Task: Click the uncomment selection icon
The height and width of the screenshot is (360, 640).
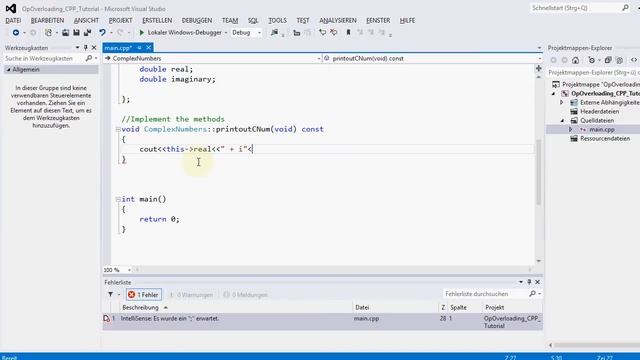Action: click(333, 33)
